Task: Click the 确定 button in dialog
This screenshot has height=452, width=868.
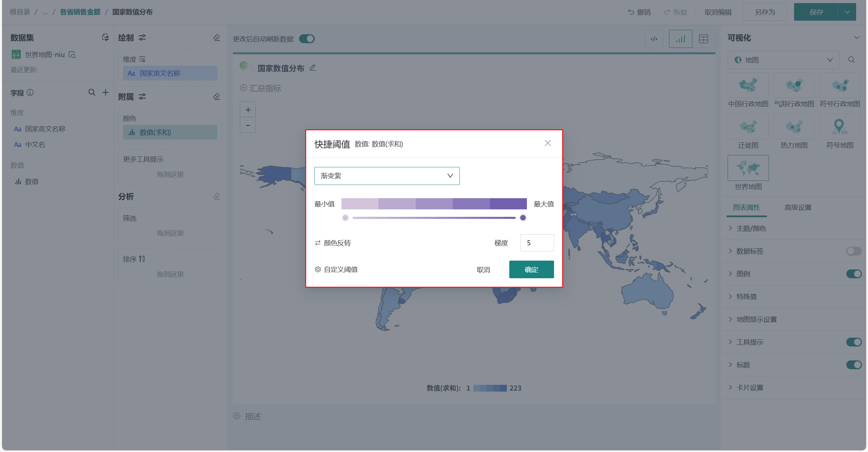Action: point(531,269)
